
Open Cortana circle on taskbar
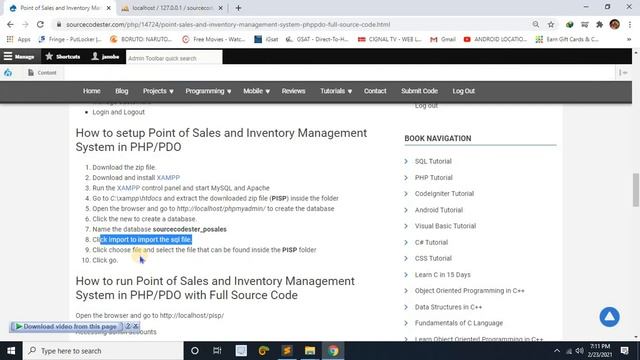point(195,351)
